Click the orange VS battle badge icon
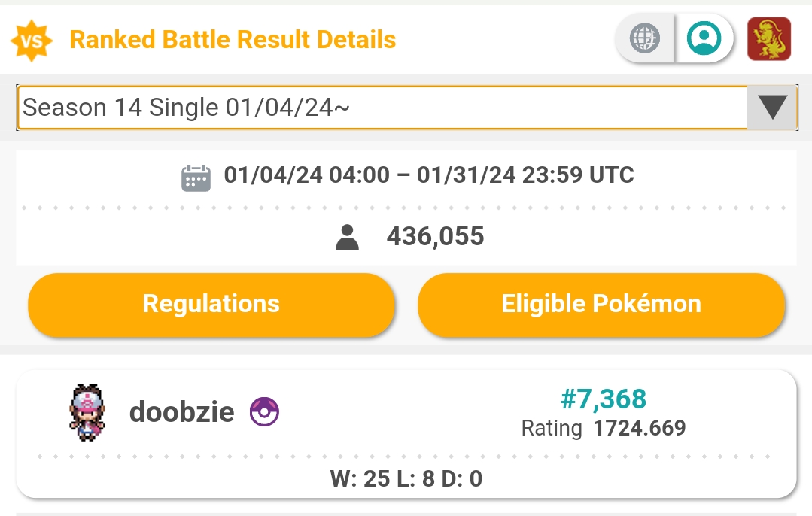 point(32,41)
